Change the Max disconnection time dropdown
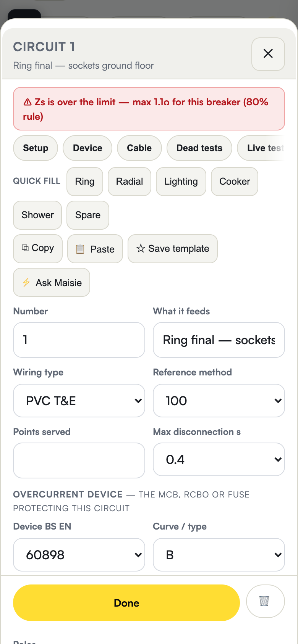 pos(219,459)
